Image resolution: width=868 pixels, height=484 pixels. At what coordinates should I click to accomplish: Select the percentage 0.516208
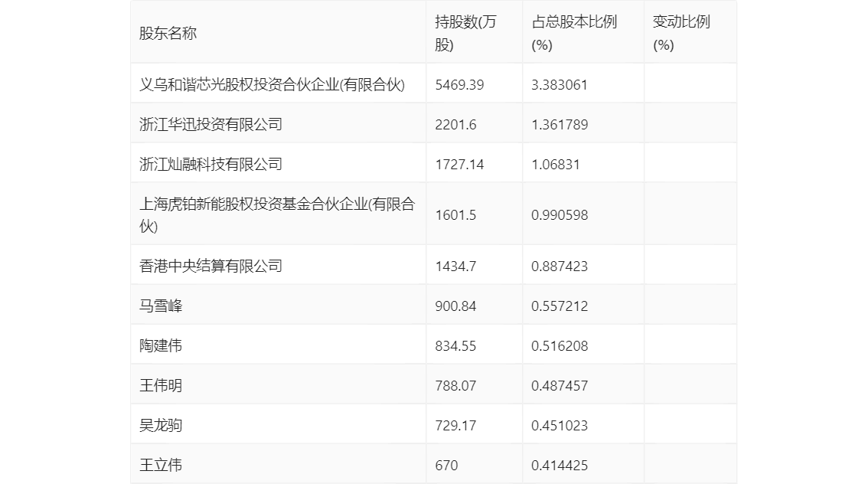560,346
